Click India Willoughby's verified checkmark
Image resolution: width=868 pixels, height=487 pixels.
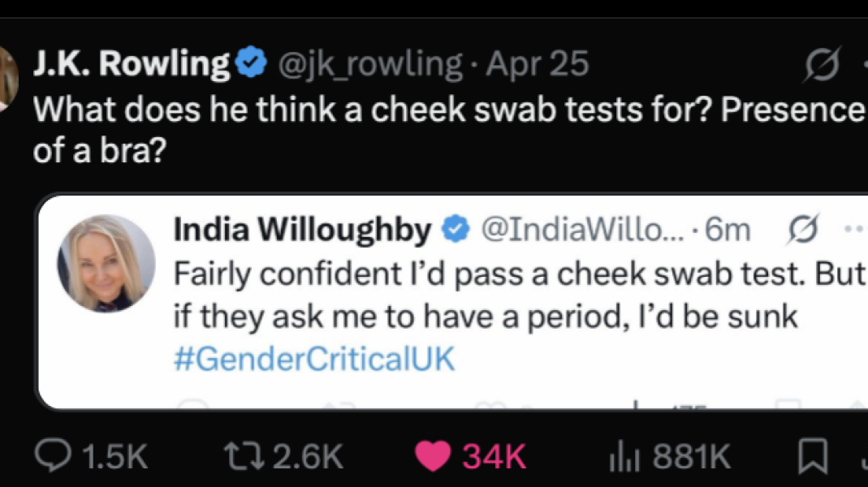click(455, 229)
